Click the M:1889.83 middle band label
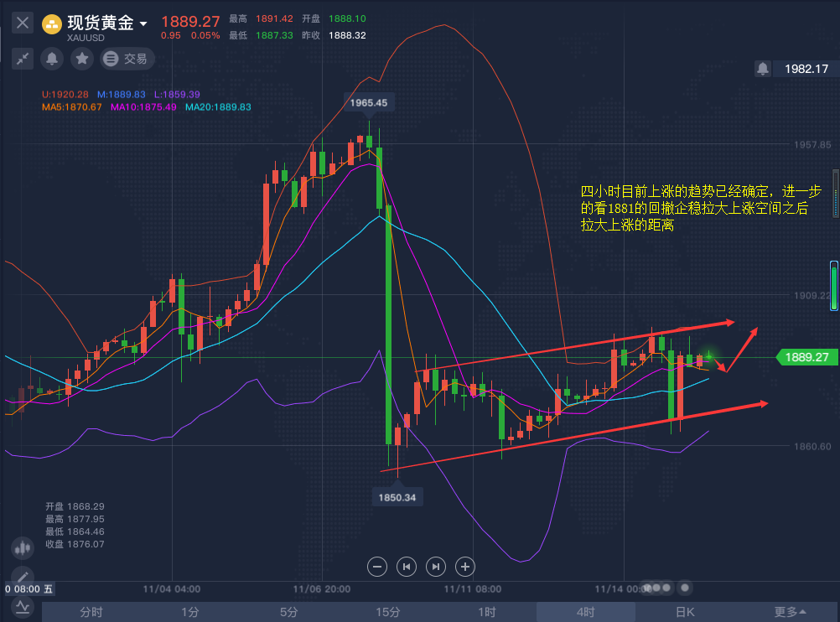The height and width of the screenshot is (622, 840). tap(121, 95)
